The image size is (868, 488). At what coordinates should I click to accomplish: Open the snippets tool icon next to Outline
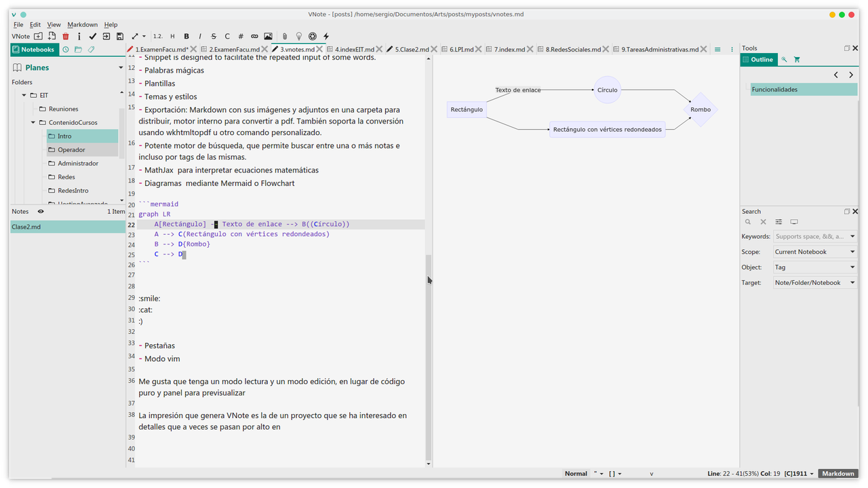784,60
